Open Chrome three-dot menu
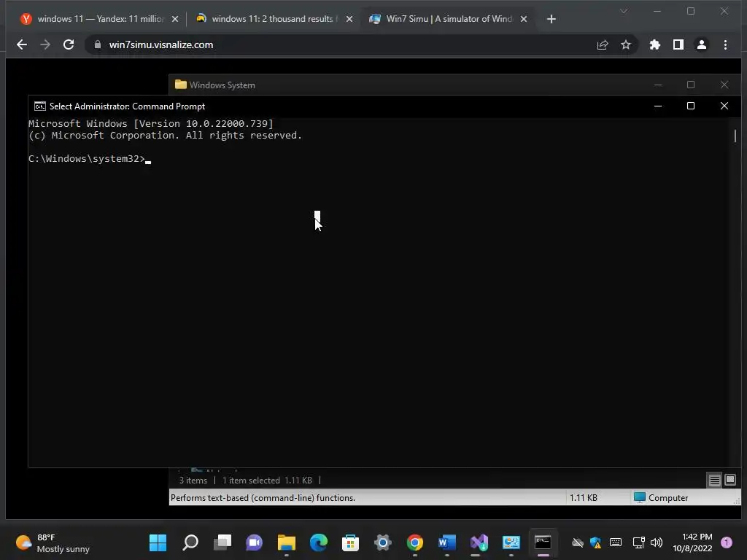747x560 pixels. tap(726, 44)
